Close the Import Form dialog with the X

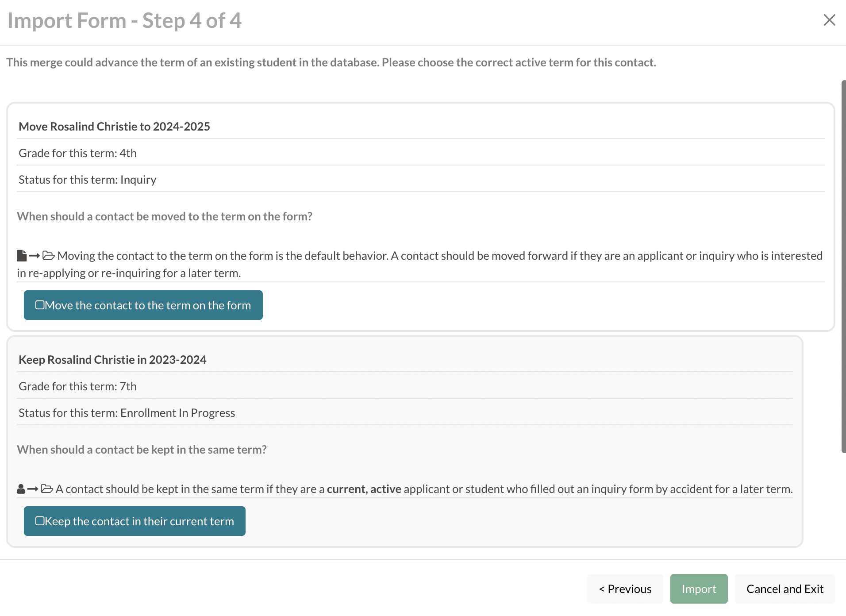point(829,20)
